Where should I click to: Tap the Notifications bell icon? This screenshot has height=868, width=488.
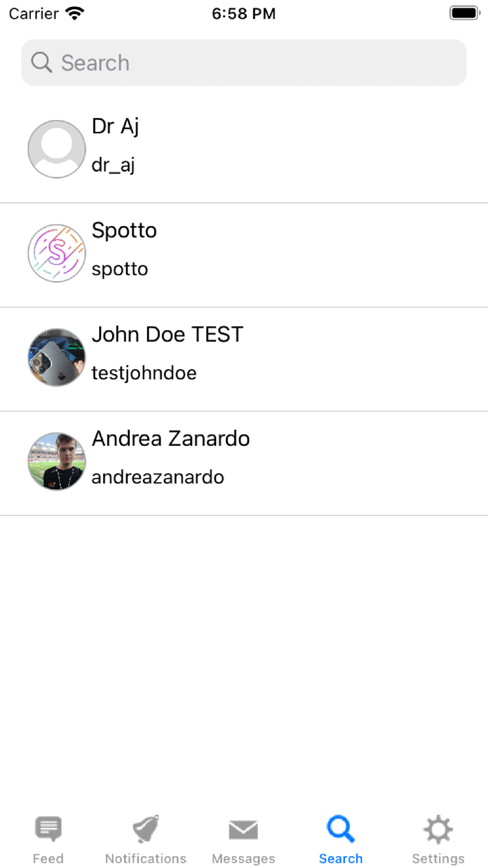coord(145,828)
